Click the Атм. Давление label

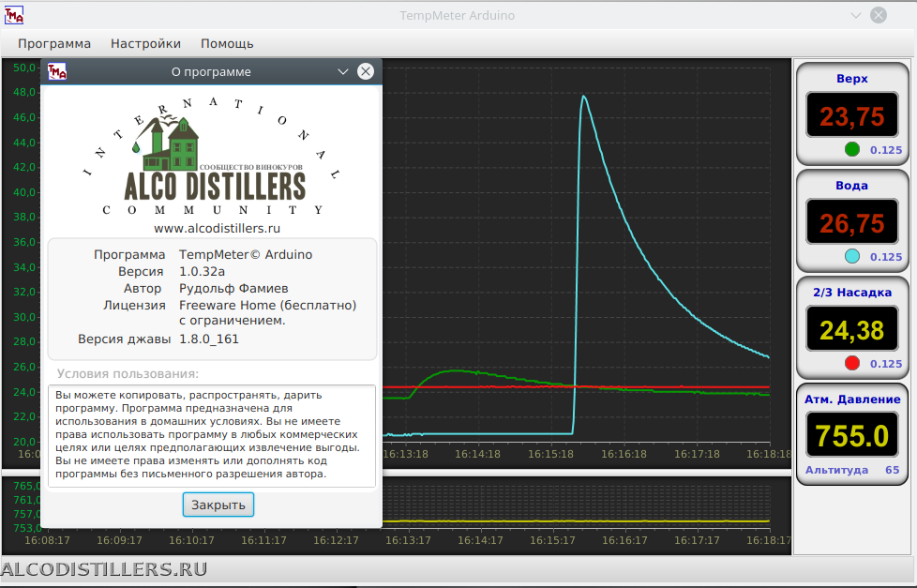click(x=852, y=399)
